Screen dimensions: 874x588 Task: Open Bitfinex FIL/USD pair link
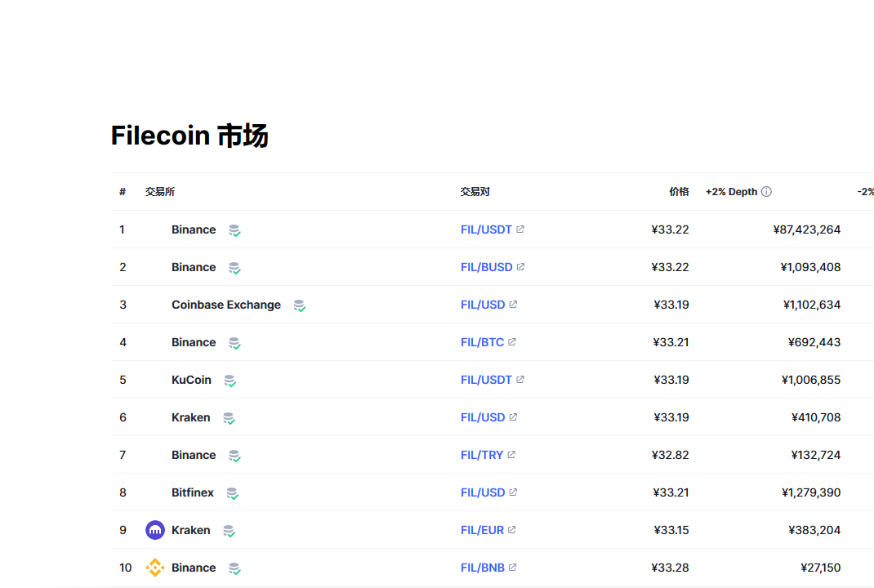pyautogui.click(x=483, y=492)
